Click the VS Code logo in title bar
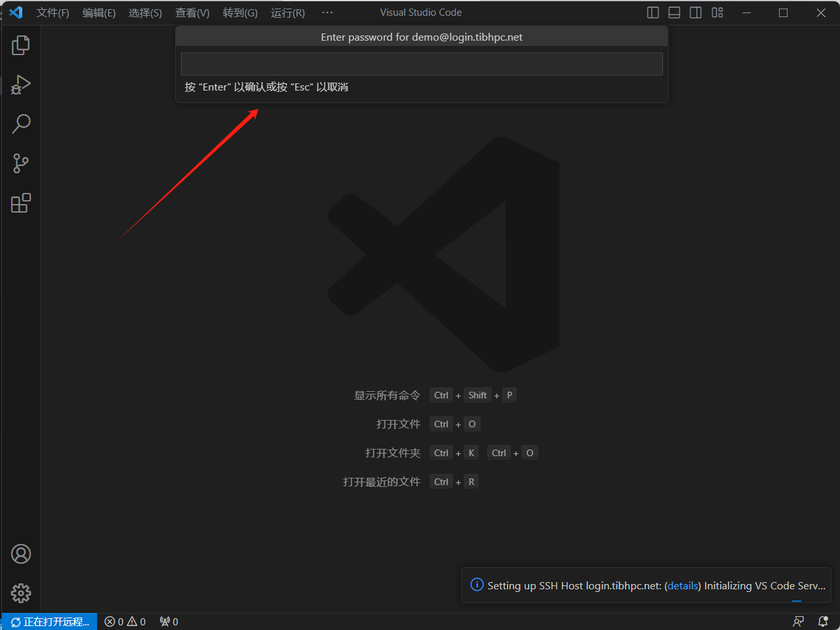The image size is (840, 630). 16,12
